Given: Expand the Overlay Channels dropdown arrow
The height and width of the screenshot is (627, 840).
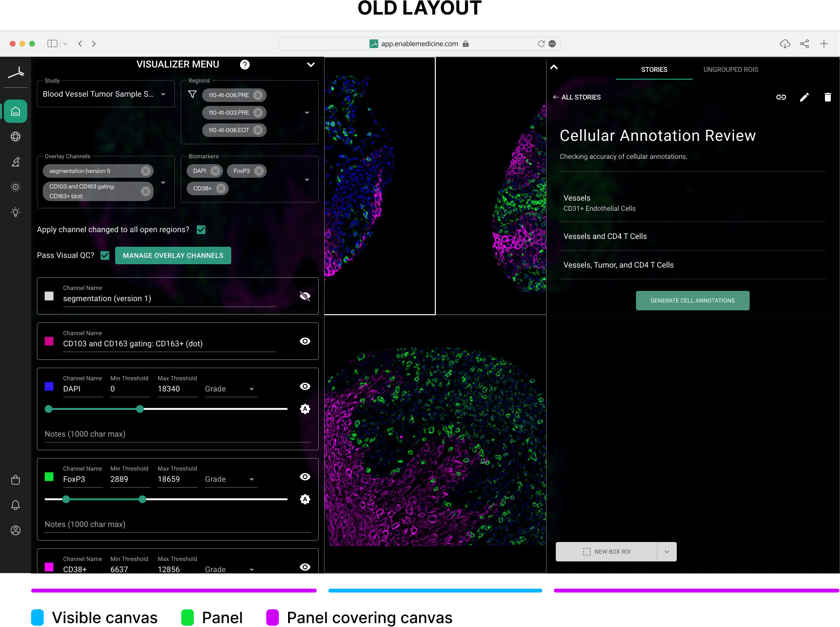Looking at the screenshot, I should pos(163,183).
